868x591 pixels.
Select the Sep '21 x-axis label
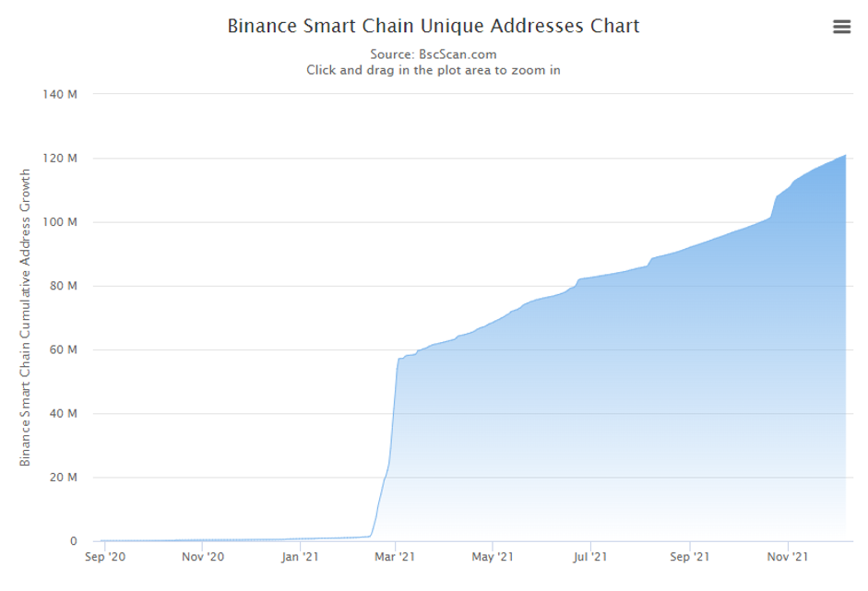pos(690,557)
